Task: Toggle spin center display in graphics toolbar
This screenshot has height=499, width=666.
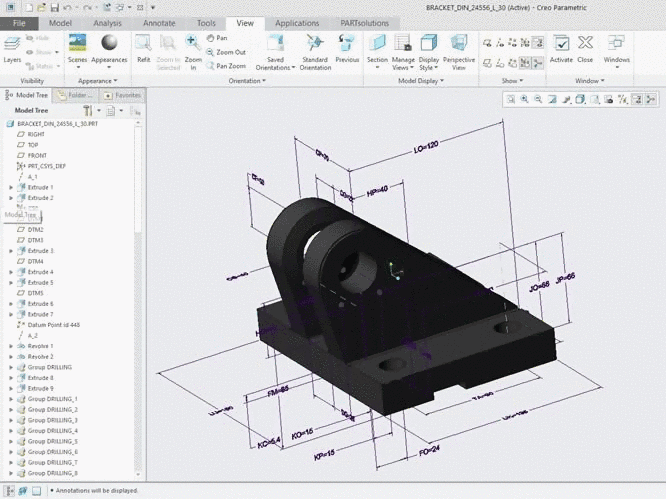Action: (650, 99)
